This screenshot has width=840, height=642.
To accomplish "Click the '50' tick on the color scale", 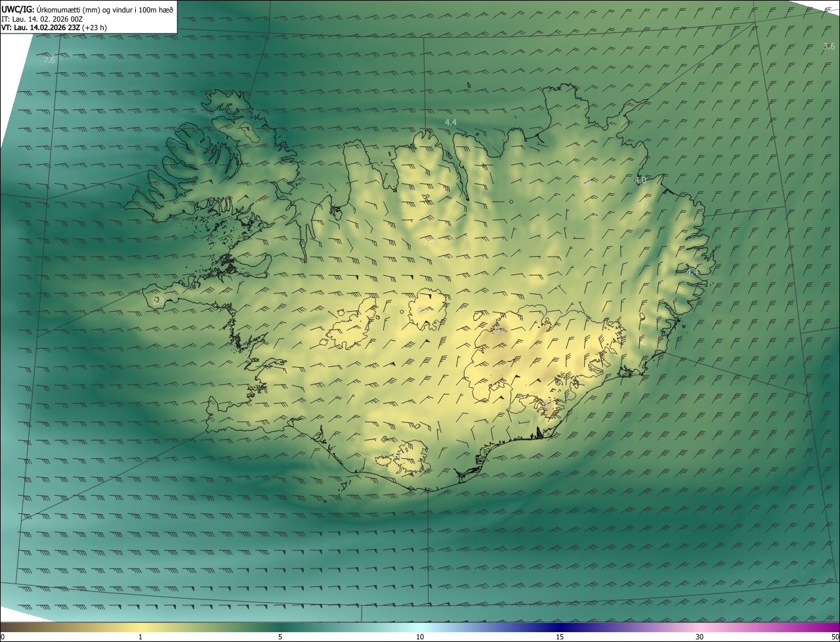I will tap(835, 637).
